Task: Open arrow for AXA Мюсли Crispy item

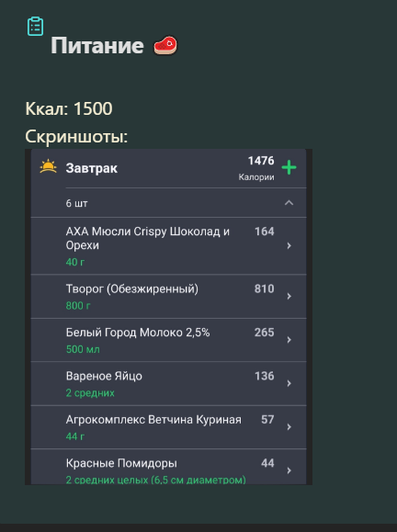Action: click(289, 245)
